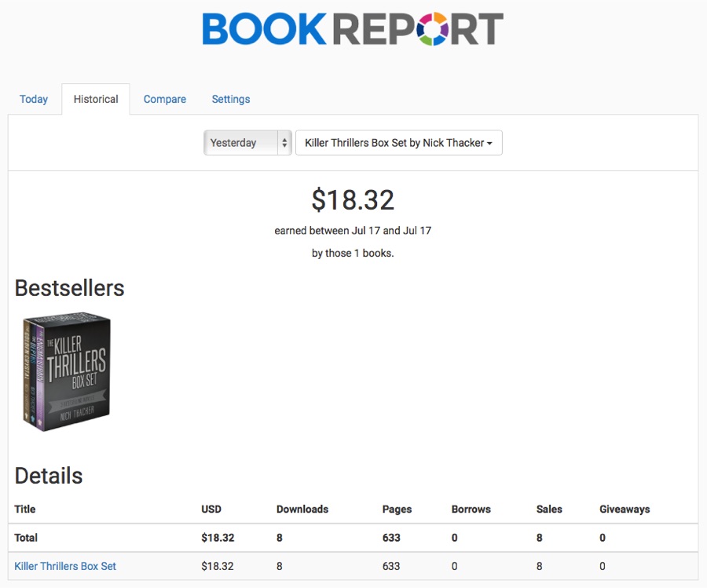Open the Yesterday date range dropdown

click(x=247, y=143)
